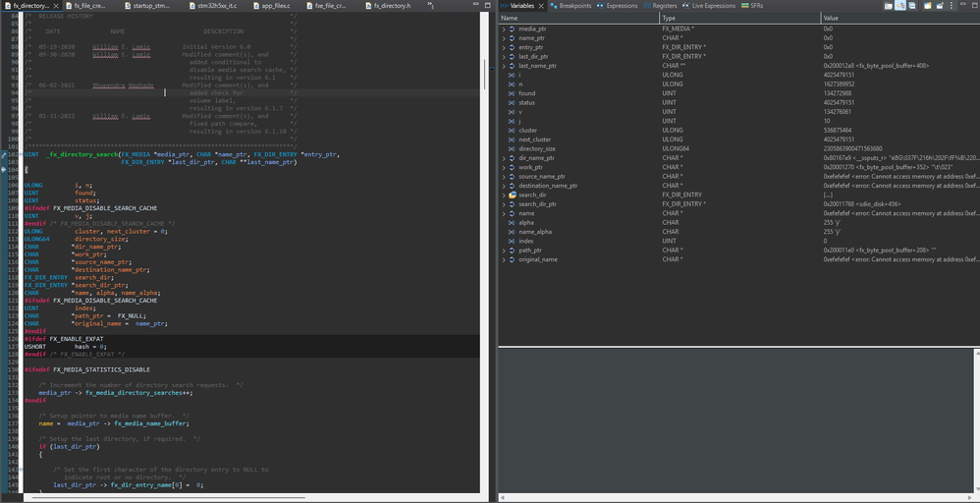Click Pin to Debug Context icon
Image resolution: width=980 pixels, height=503 pixels.
940,6
